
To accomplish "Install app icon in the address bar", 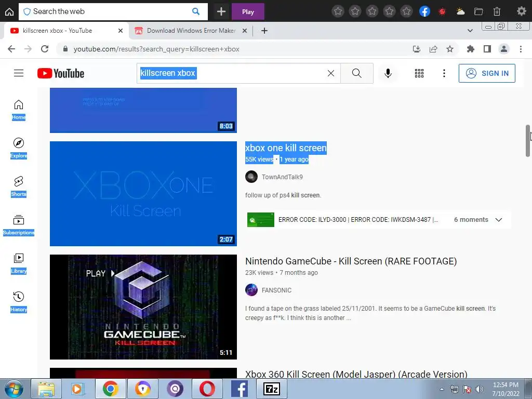I will tap(417, 49).
